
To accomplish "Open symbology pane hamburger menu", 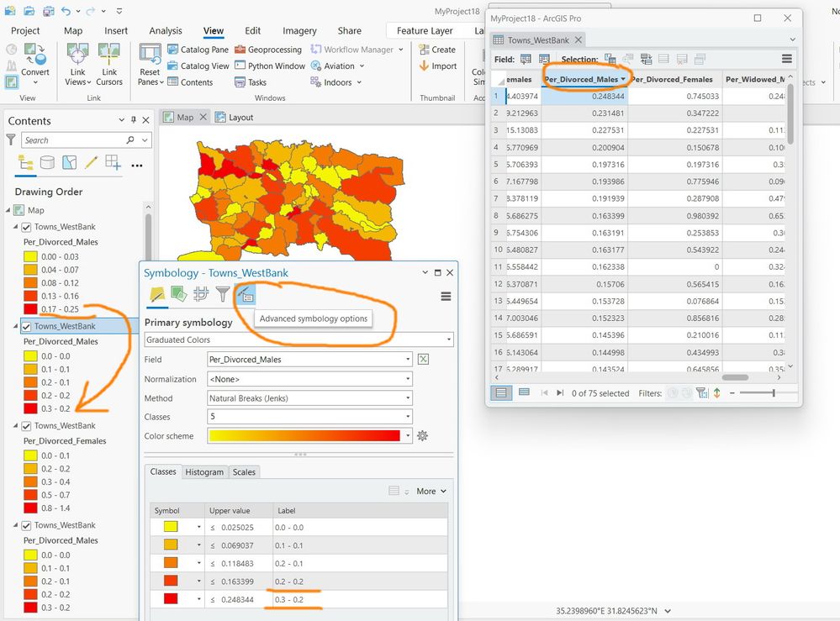I will tap(446, 296).
